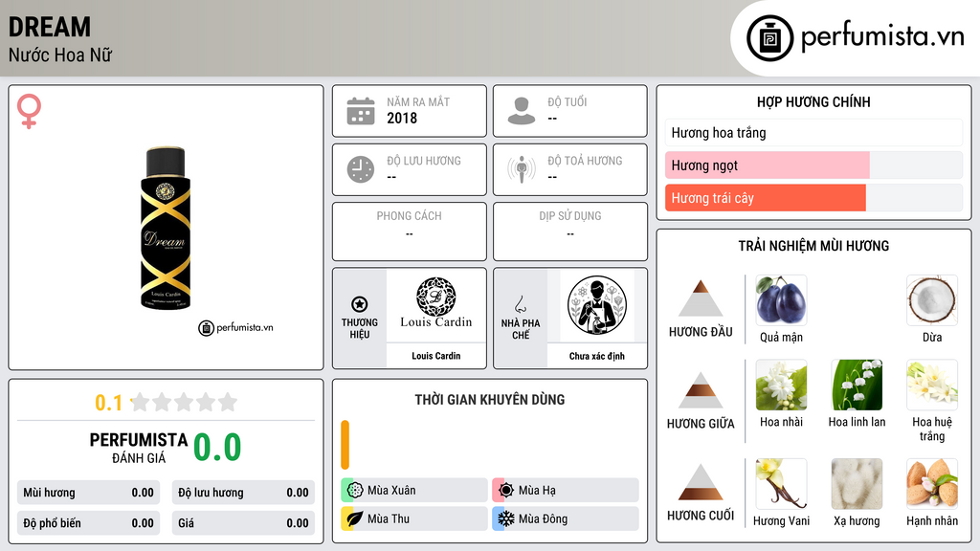Screen dimensions: 980x551
Task: Click the female gender symbol icon
Action: (29, 111)
